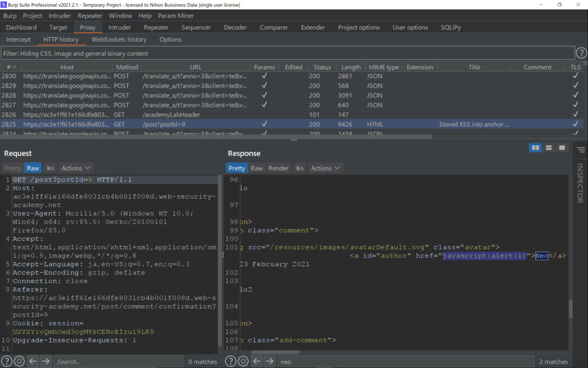Open the SQLiPy tab
Screen dimensions: 588x368
(x=451, y=27)
